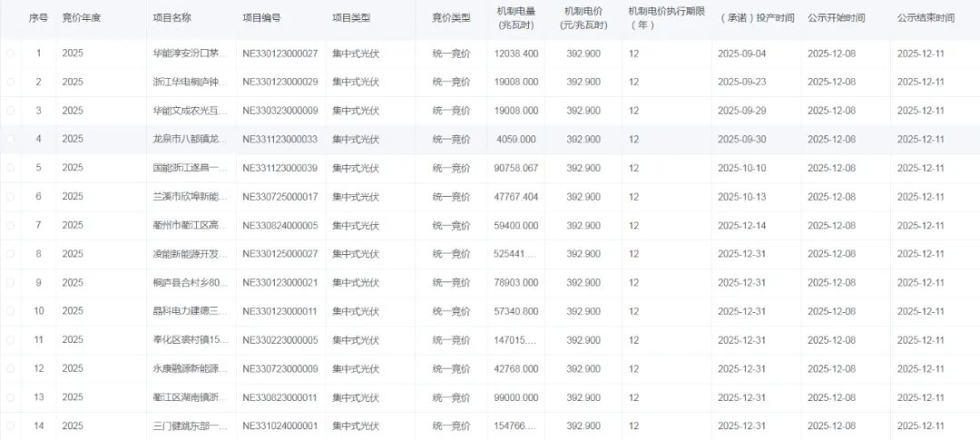Click the commissioning date 2025-10-10

[x=741, y=169]
